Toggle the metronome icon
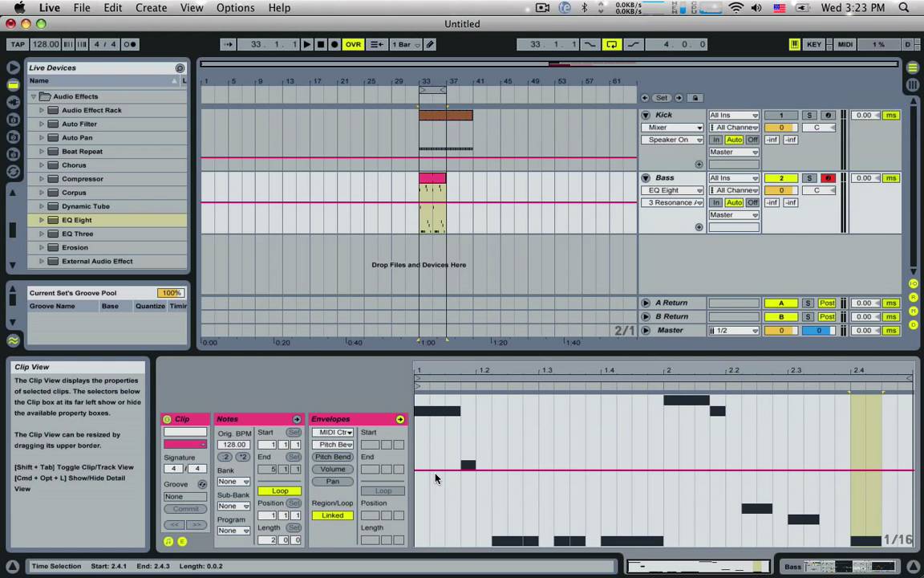924x578 pixels. [x=130, y=44]
